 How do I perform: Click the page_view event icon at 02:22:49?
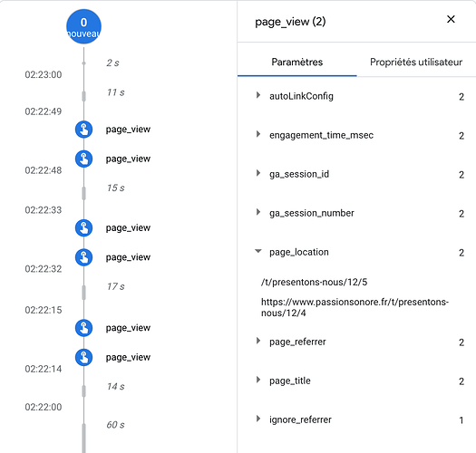83,130
